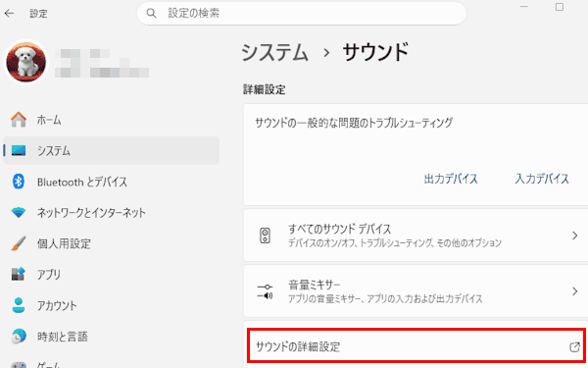Click the Bluetooth icon
This screenshot has height=368, width=588.
tap(19, 182)
